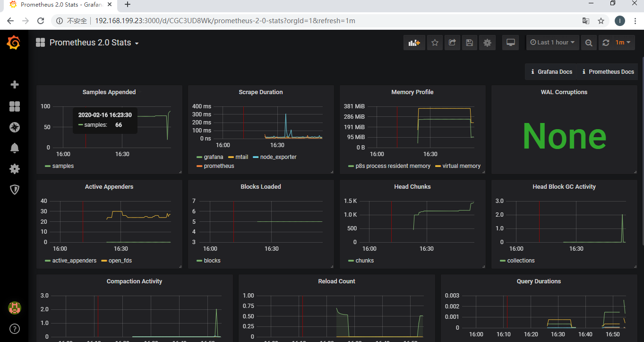Open the Last 1 hour time picker

click(x=552, y=43)
